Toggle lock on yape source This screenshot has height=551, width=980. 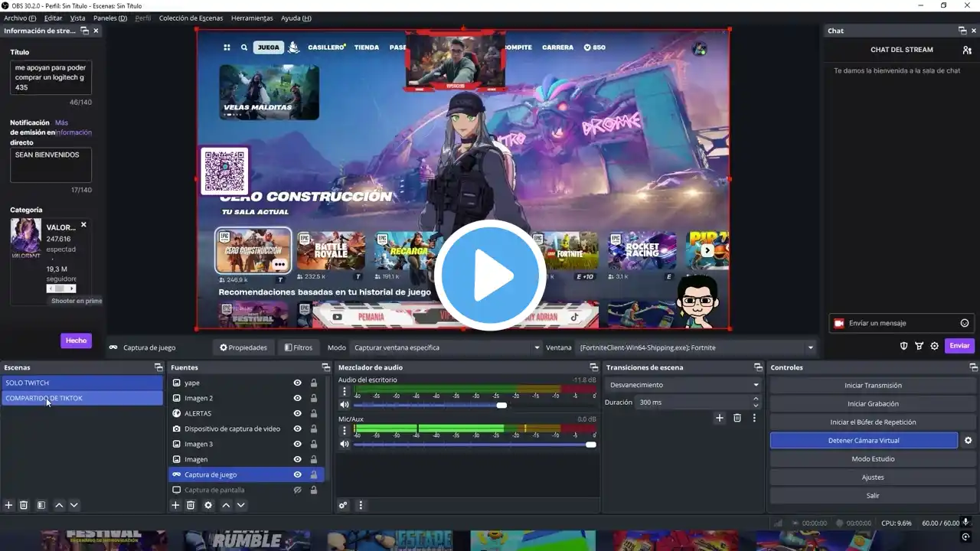click(313, 383)
